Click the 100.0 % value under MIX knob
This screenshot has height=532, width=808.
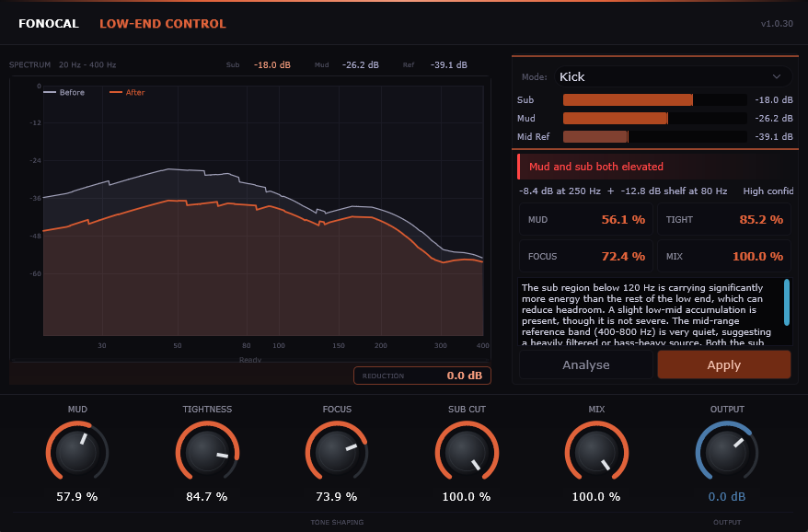pyautogui.click(x=596, y=497)
